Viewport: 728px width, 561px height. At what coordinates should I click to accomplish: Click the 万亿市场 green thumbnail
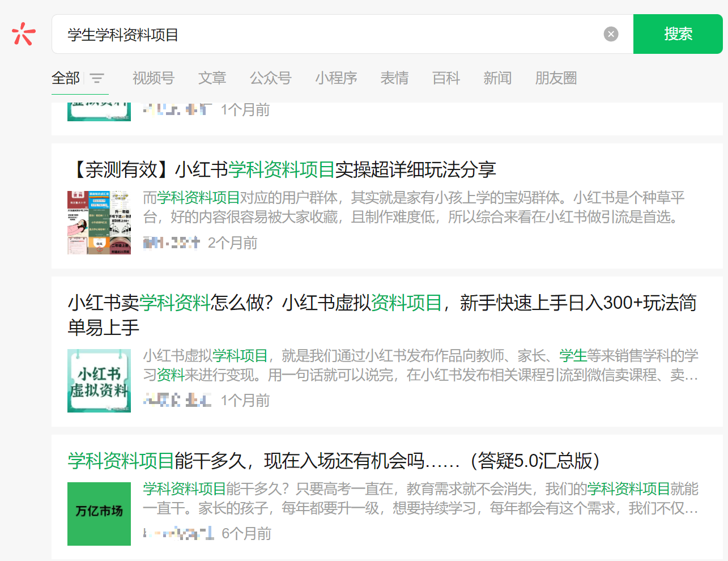[x=99, y=514]
